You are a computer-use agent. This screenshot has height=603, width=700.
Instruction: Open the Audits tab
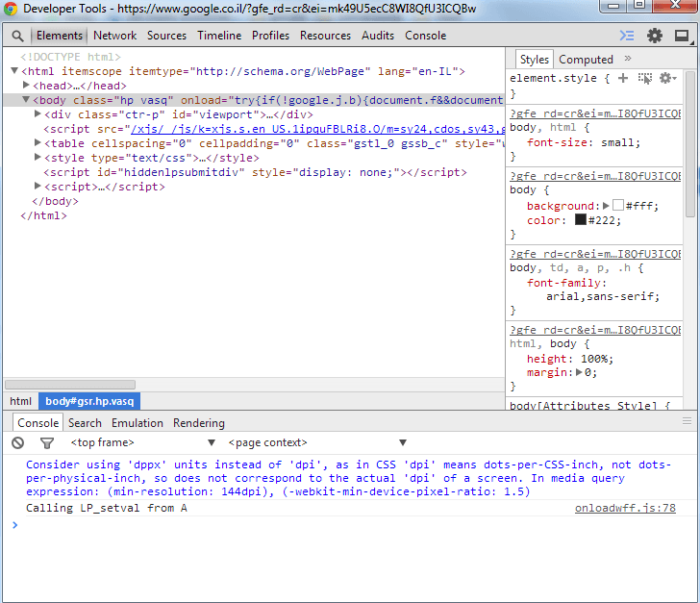pyautogui.click(x=378, y=36)
